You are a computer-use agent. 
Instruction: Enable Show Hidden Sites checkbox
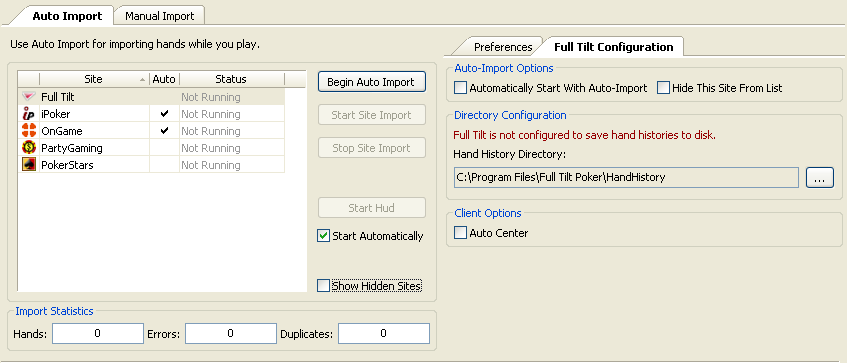pyautogui.click(x=323, y=286)
